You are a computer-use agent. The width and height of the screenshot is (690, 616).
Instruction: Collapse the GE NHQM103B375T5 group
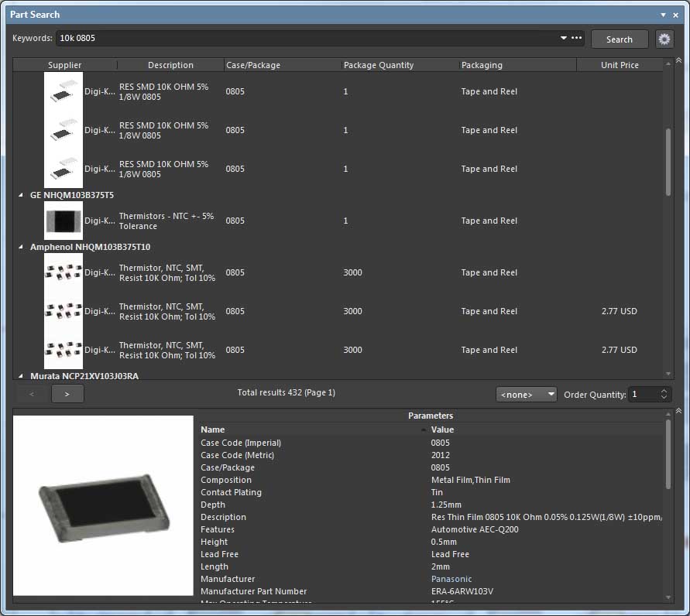22,196
